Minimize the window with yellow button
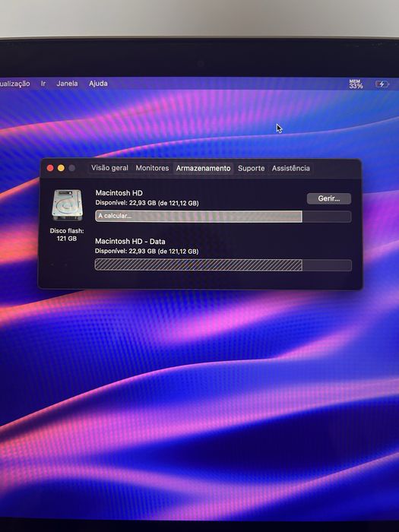 [x=61, y=168]
